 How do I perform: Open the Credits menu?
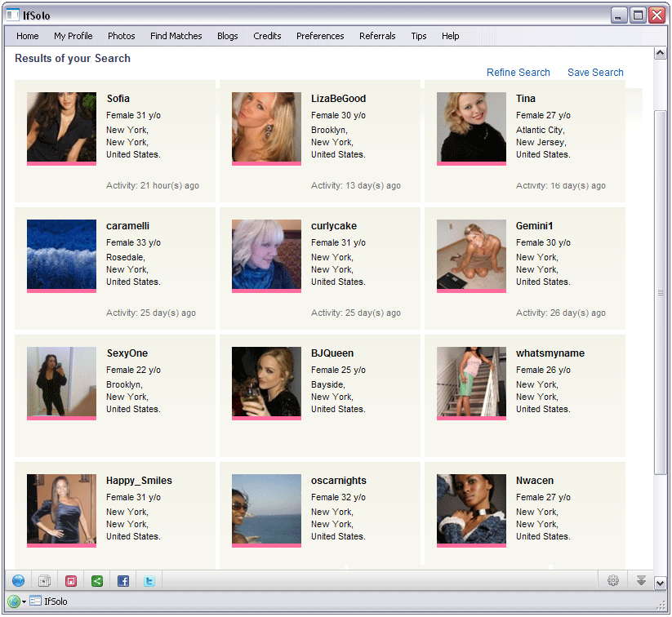tap(267, 36)
